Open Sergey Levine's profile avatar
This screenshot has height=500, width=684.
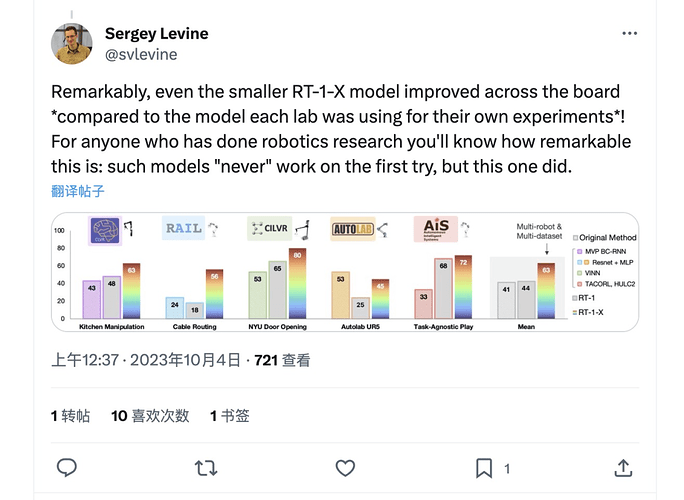coord(73,43)
